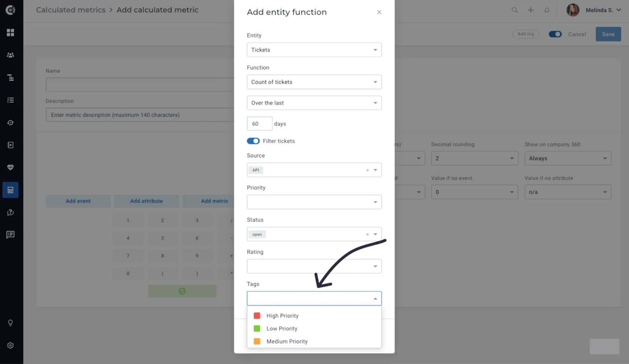Go to Calculated metrics breadcrumb
629x364 pixels.
71,10
